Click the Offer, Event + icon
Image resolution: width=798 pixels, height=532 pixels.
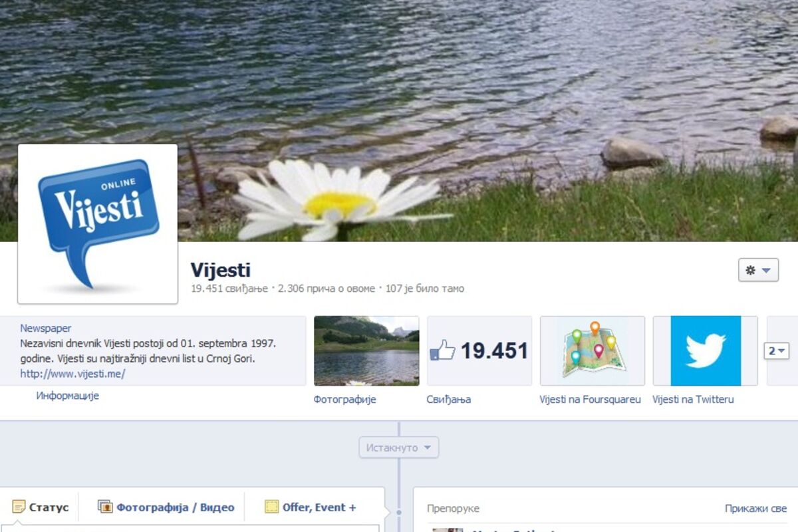pyautogui.click(x=271, y=507)
